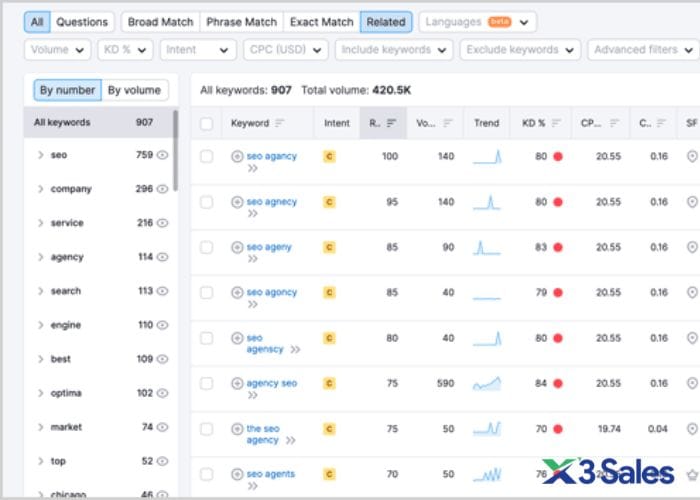Click double-arrow icon under 'agency seo'
The width and height of the screenshot is (700, 500).
point(253,395)
